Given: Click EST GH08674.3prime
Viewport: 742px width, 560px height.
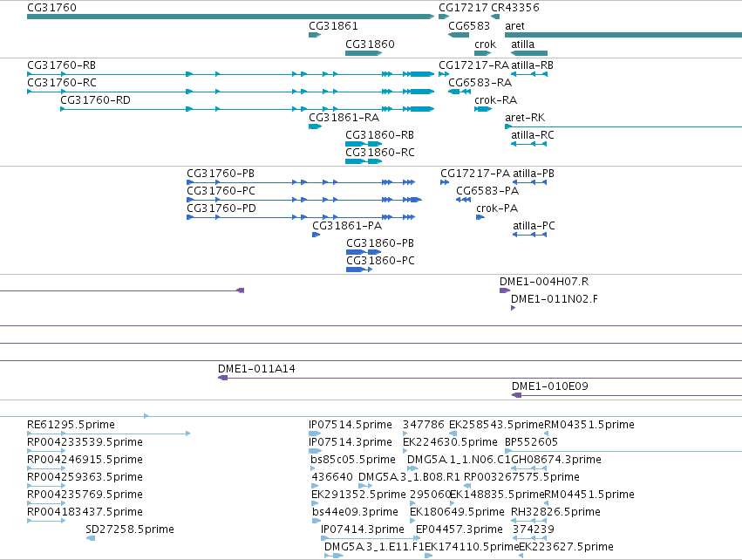Looking at the screenshot, I should coord(529,468).
